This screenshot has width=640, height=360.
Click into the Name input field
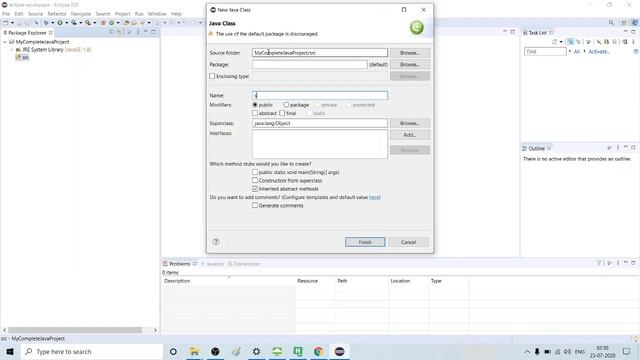point(320,96)
